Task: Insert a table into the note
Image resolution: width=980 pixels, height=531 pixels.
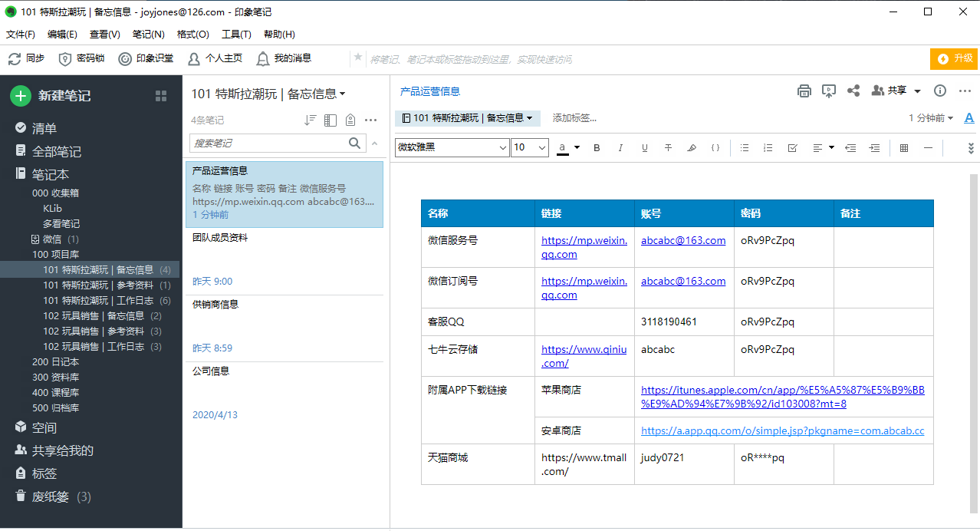Action: 904,147
